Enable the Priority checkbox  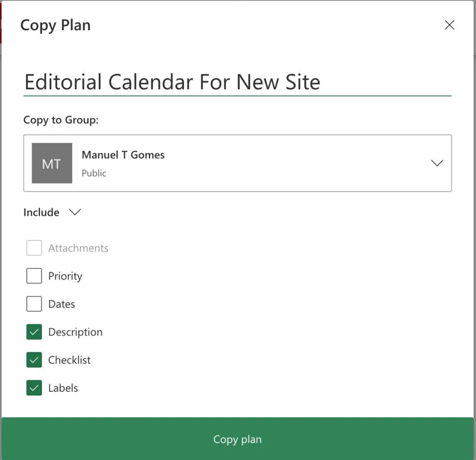click(34, 276)
